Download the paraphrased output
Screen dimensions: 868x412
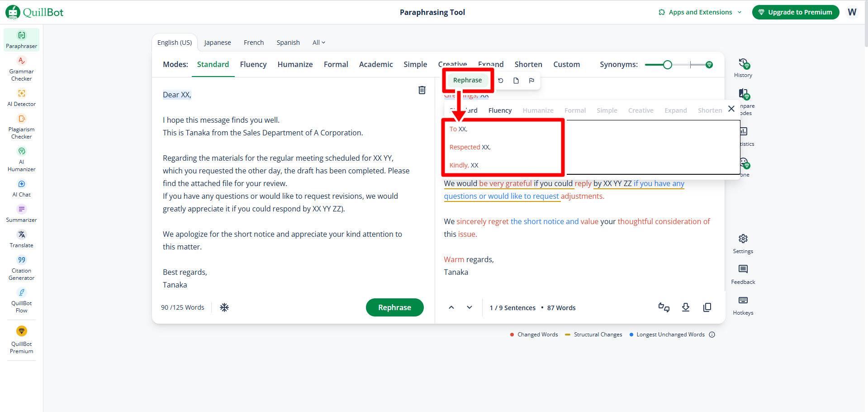[686, 307]
